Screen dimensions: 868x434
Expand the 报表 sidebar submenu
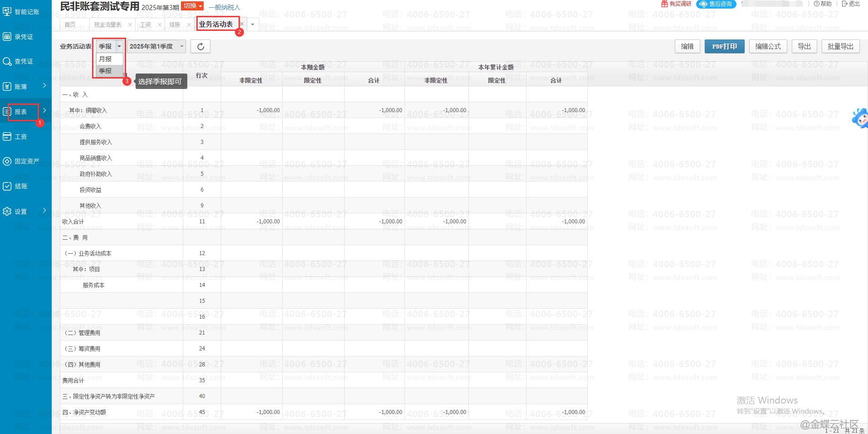pyautogui.click(x=44, y=110)
